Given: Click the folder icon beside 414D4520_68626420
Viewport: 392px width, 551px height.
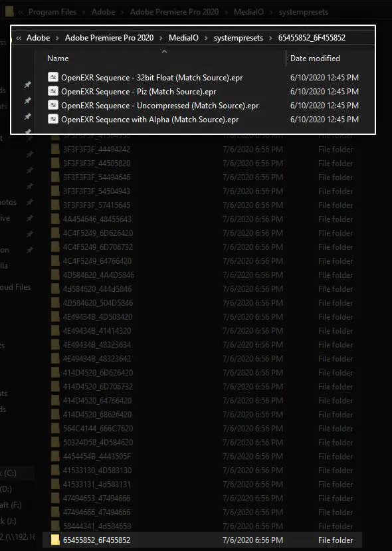Looking at the screenshot, I should (x=55, y=414).
